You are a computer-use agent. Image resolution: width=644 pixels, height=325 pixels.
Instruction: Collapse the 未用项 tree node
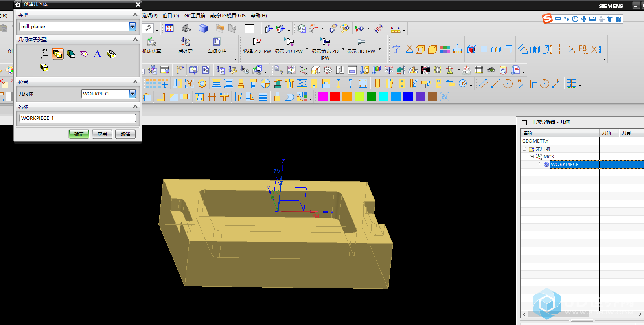click(x=524, y=149)
